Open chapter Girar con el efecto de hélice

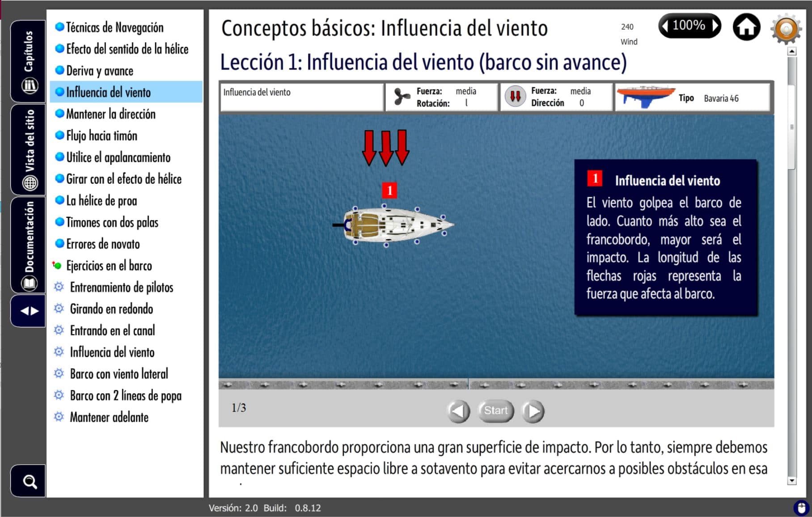tap(123, 179)
